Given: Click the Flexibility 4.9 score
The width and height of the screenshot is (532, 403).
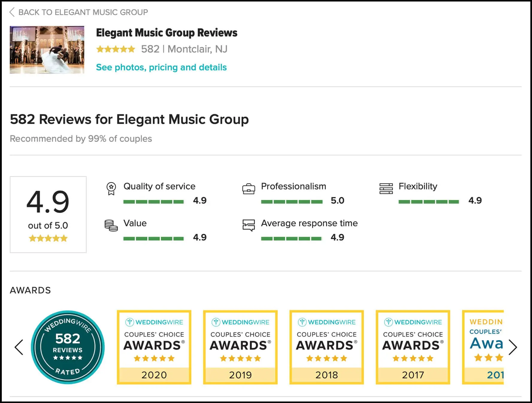Looking at the screenshot, I should [475, 201].
